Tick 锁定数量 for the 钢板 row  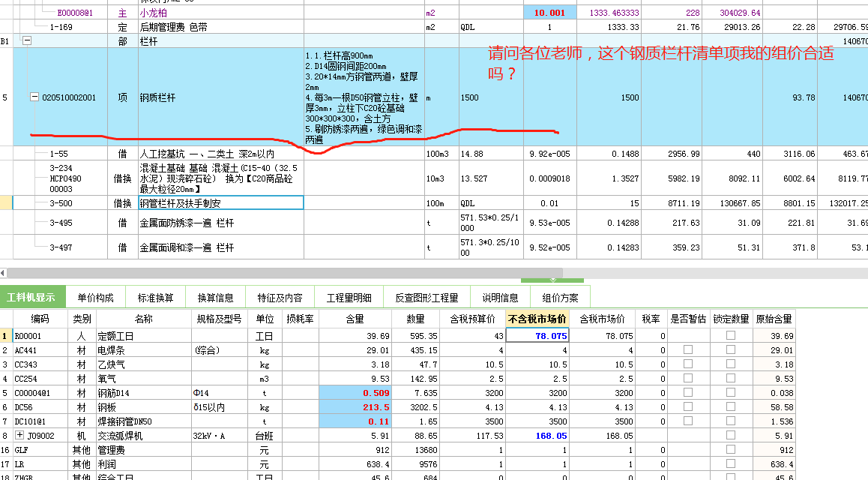click(731, 407)
